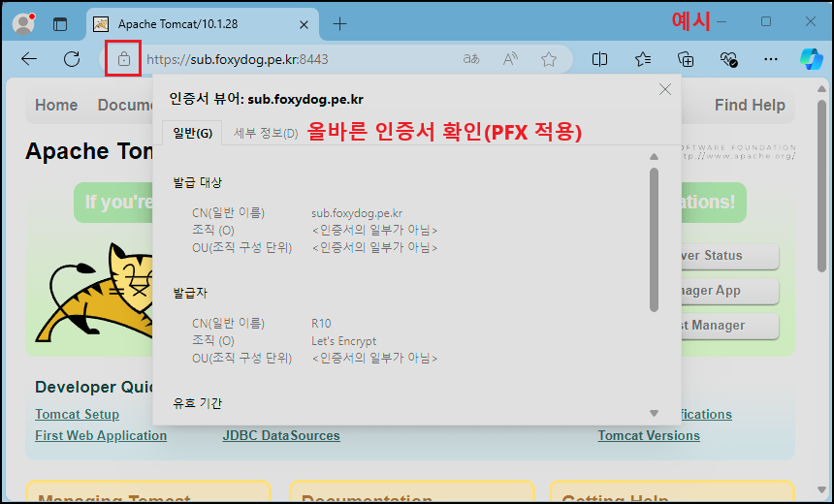834x504 pixels.
Task: Open the translate page icon
Action: pos(471,59)
